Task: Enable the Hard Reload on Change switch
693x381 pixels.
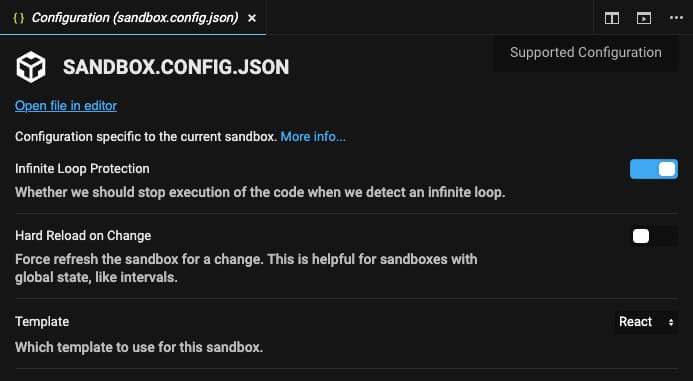Action: coord(654,236)
